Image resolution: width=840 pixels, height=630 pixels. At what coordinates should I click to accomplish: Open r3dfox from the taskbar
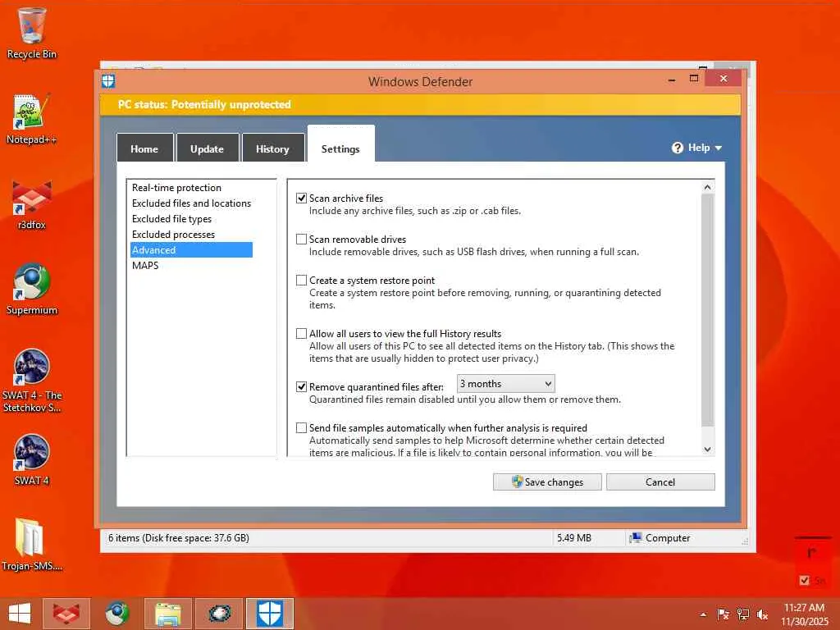tap(66, 614)
